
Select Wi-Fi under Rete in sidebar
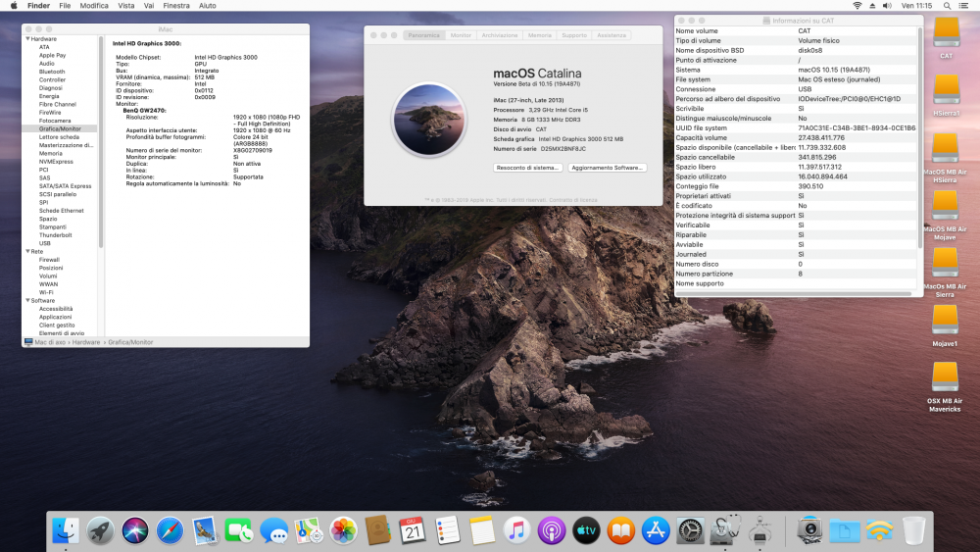click(x=46, y=292)
